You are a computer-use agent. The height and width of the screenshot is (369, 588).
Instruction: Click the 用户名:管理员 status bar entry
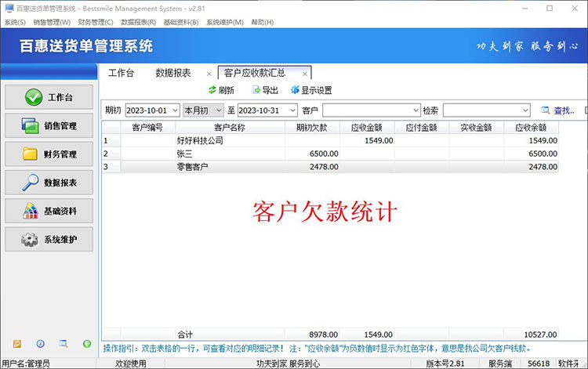click(x=26, y=364)
